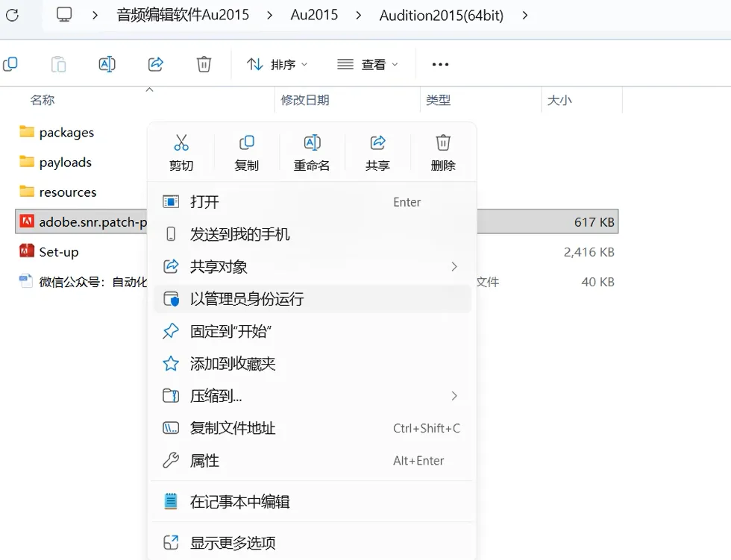Screen dimensions: 731x560
Task: Sort by 大小 column header
Action: pyautogui.click(x=559, y=100)
